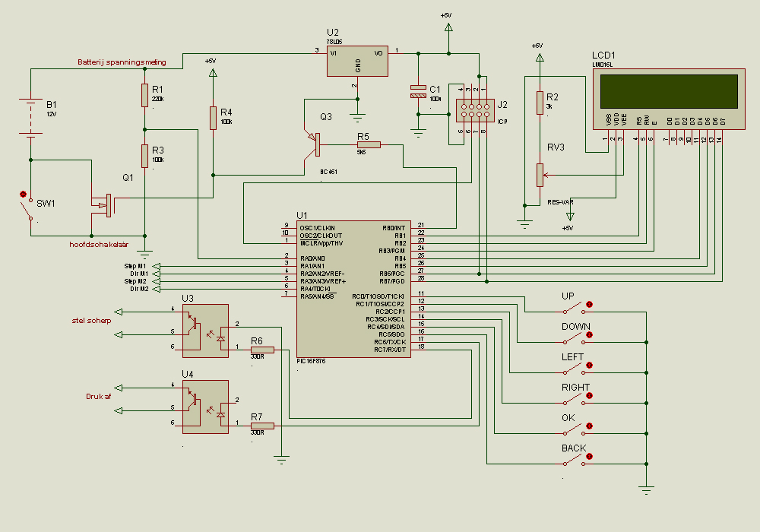Click the U2 7805 voltage regulator
Screen dimensions: 760x532
[357, 60]
